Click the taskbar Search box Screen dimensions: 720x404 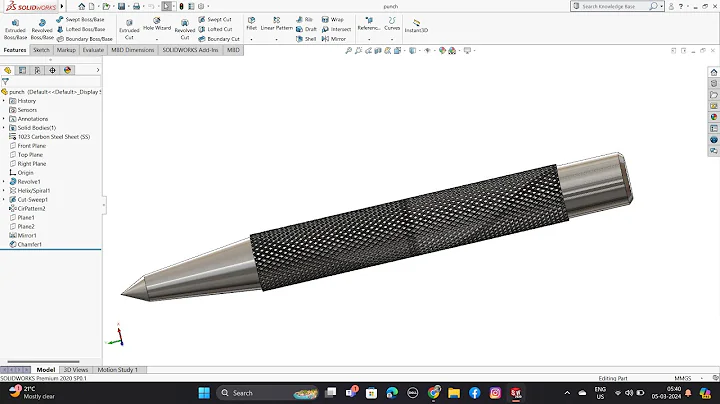pos(269,393)
